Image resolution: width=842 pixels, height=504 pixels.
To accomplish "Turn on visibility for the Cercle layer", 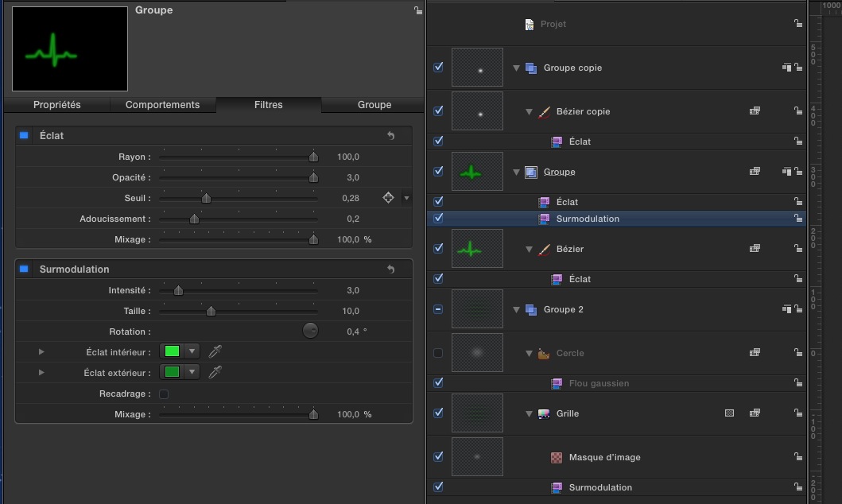I will (x=438, y=353).
